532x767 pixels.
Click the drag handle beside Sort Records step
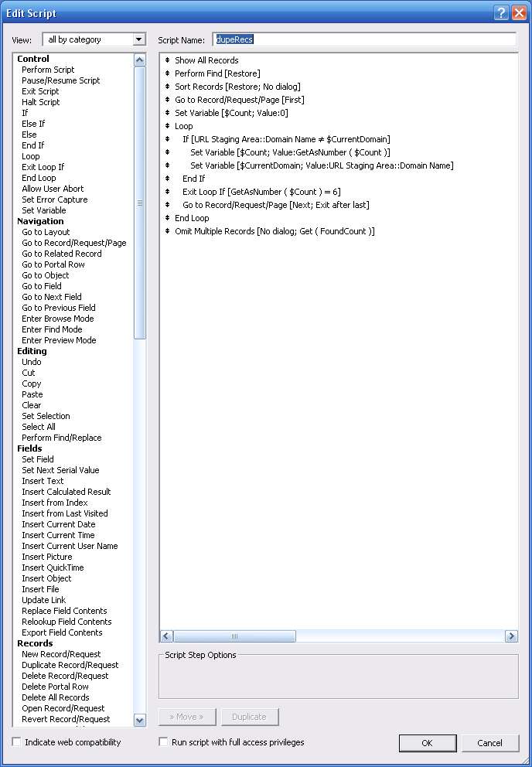[x=167, y=87]
